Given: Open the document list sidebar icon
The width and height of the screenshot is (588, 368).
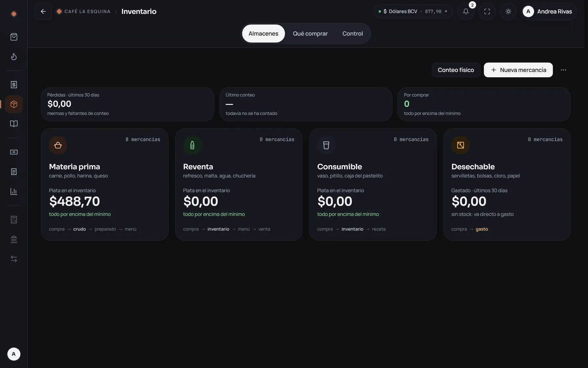Looking at the screenshot, I should [14, 171].
